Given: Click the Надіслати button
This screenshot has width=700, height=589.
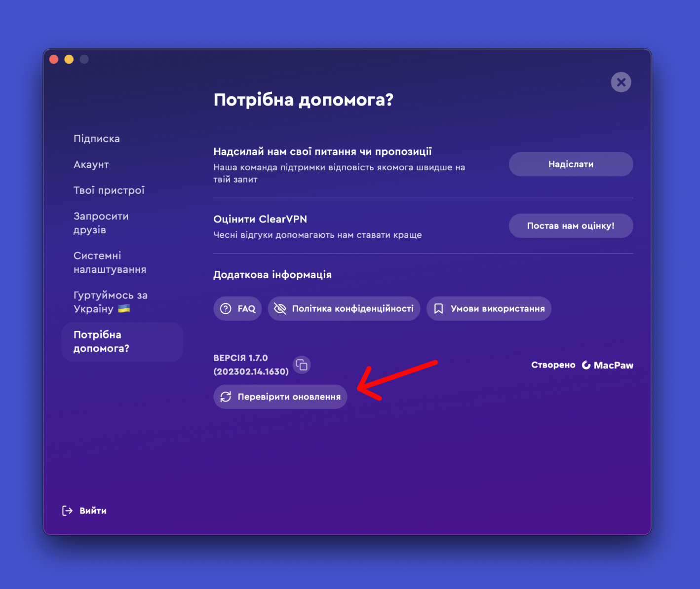Looking at the screenshot, I should (x=571, y=164).
